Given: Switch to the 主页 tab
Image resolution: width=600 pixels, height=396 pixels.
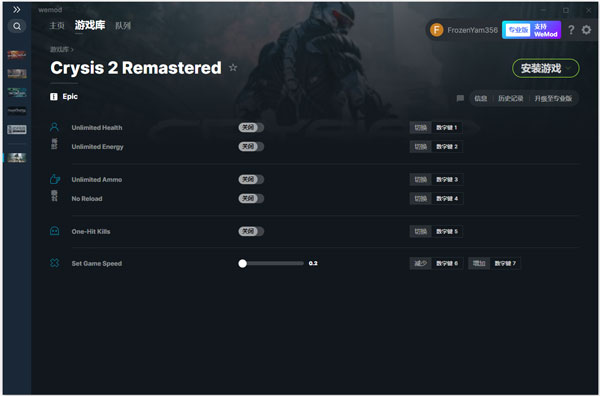Looking at the screenshot, I should 57,26.
